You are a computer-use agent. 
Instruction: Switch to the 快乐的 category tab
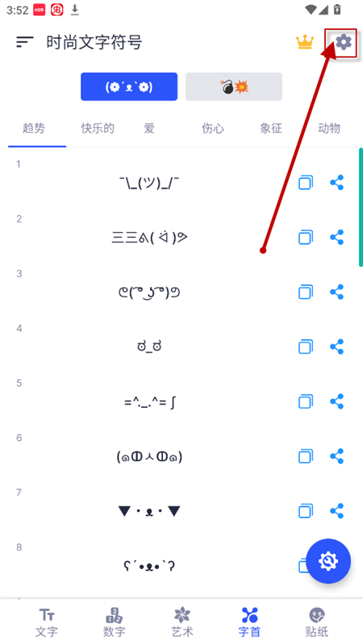coord(98,128)
